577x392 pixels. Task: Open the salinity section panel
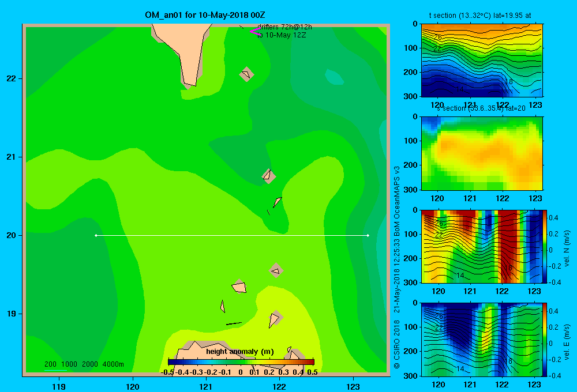pos(482,153)
